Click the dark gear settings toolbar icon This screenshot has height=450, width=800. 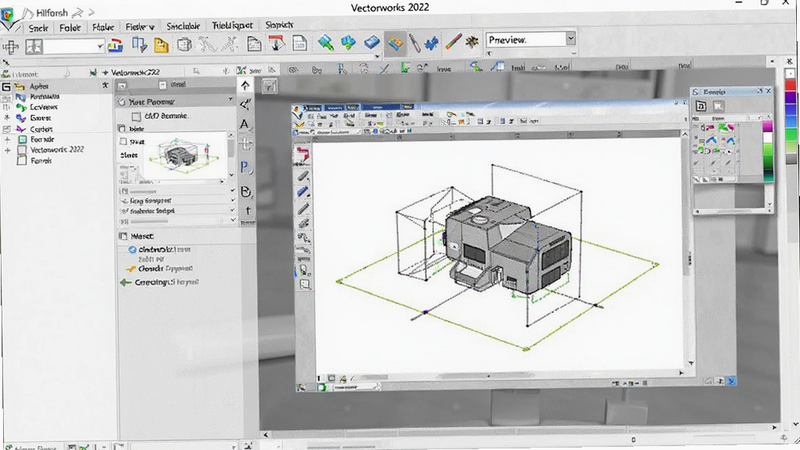point(472,41)
